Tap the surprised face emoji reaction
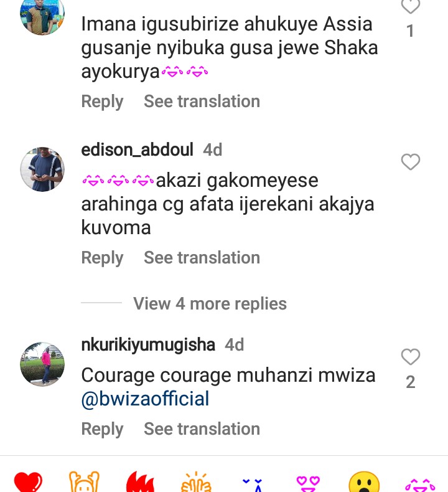Viewport: 448px width, 492px height. point(364,482)
